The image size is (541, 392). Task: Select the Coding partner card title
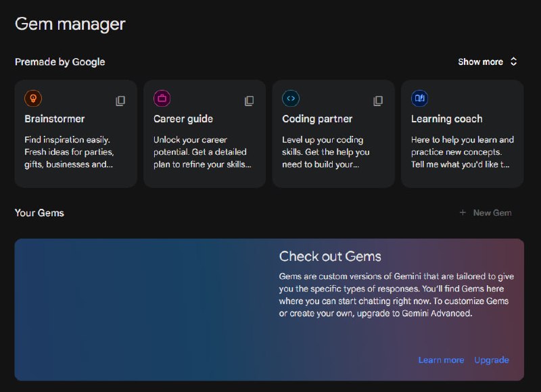pyautogui.click(x=317, y=119)
